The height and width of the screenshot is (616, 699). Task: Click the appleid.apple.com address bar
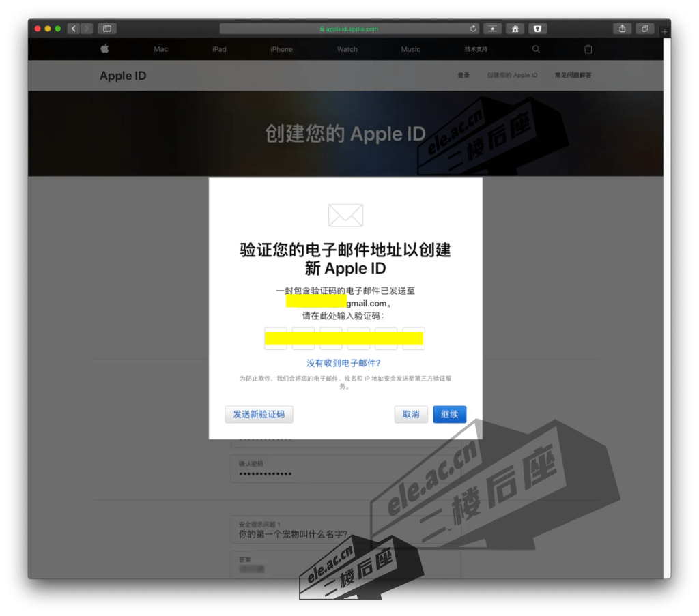tap(349, 29)
